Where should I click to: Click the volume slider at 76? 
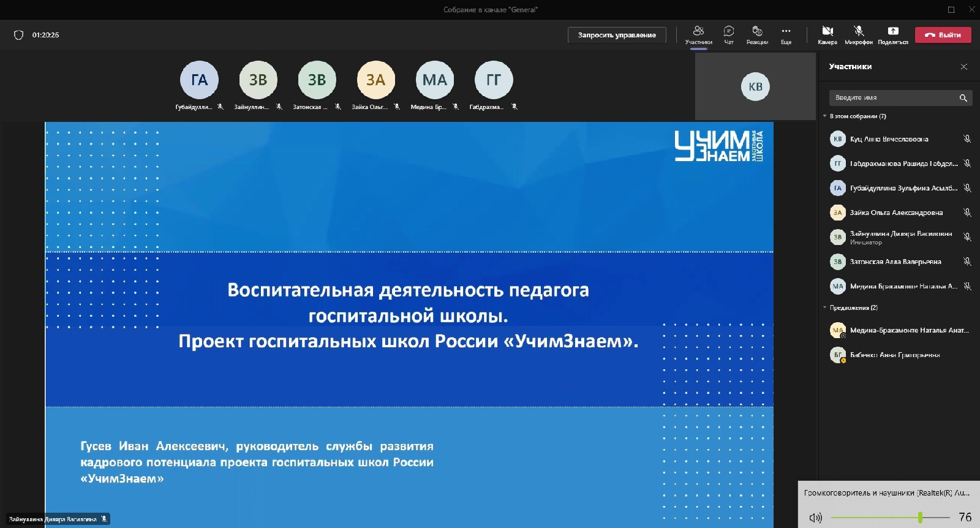click(920, 518)
